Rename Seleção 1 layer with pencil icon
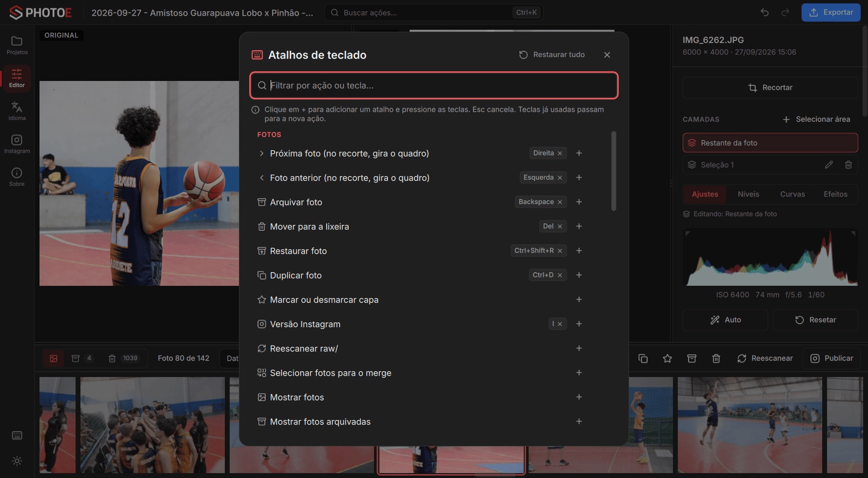 (829, 165)
